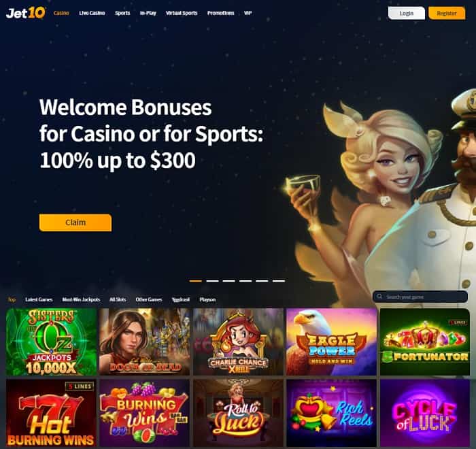Claim the welcome bonus
The height and width of the screenshot is (449, 476).
[75, 222]
